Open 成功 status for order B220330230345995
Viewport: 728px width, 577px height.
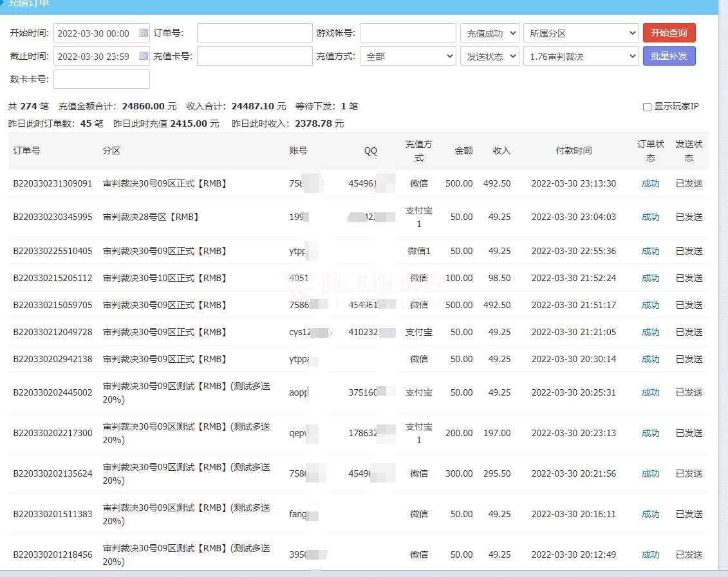tap(650, 217)
